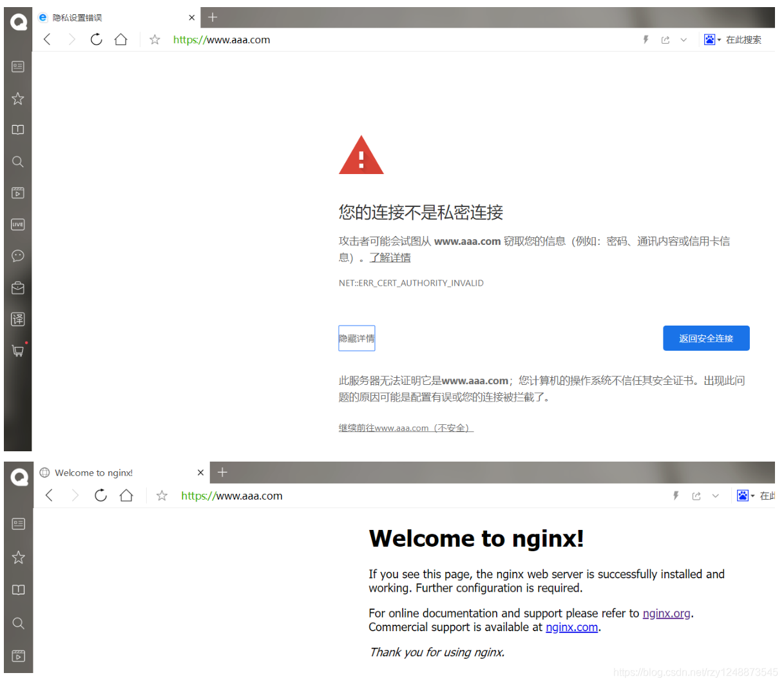The width and height of the screenshot is (784, 684).
Task: Click NET::ERR_CERT_AUTHORITY_INVALID error code text
Action: [x=411, y=283]
